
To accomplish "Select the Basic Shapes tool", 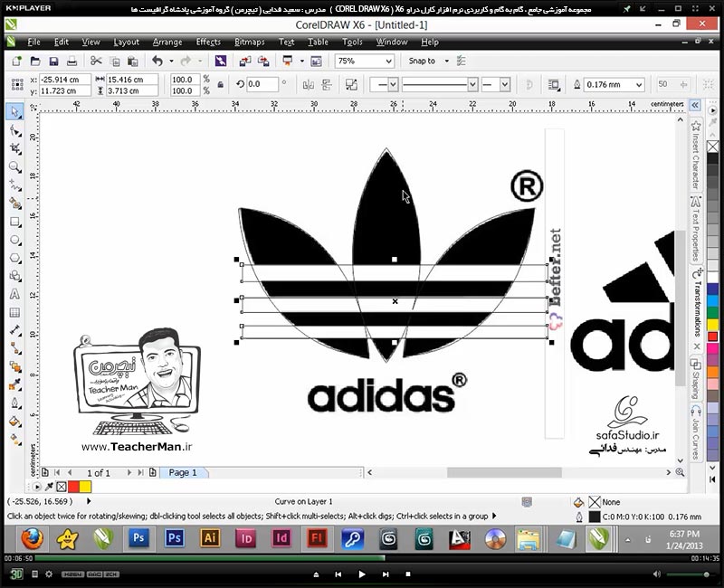I will (15, 276).
